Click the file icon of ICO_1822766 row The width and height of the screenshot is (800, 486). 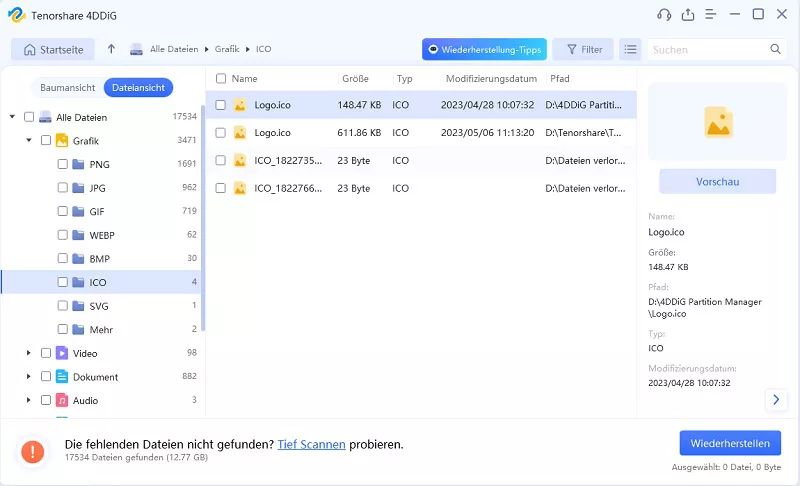(x=240, y=188)
